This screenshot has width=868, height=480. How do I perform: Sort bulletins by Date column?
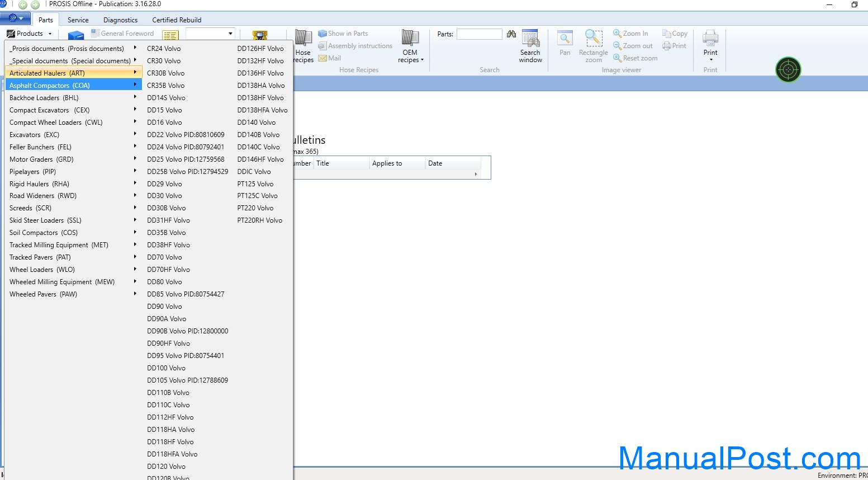coord(453,163)
